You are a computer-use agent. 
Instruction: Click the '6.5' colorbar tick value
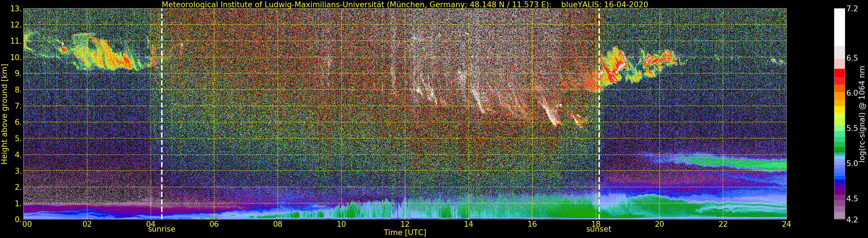[852, 58]
